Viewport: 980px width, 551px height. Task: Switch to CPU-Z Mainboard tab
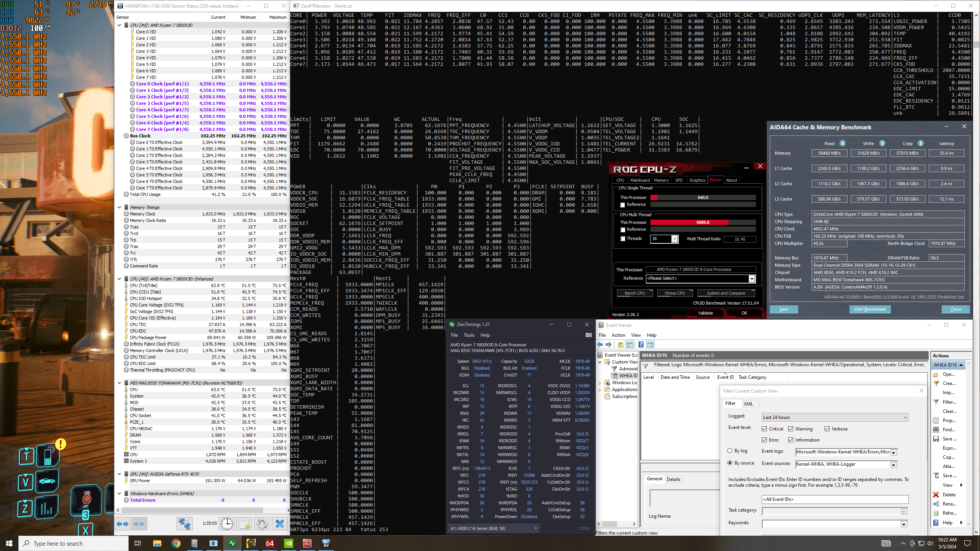point(640,180)
